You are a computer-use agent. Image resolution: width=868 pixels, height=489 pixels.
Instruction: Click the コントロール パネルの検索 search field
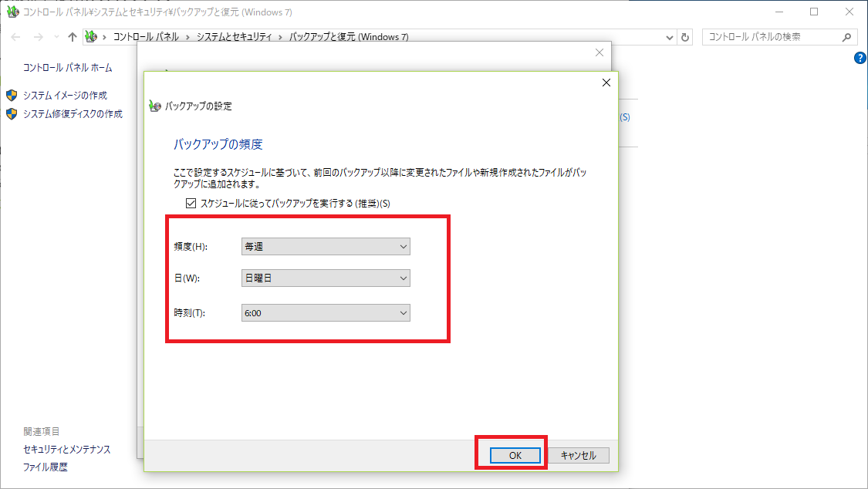point(772,37)
